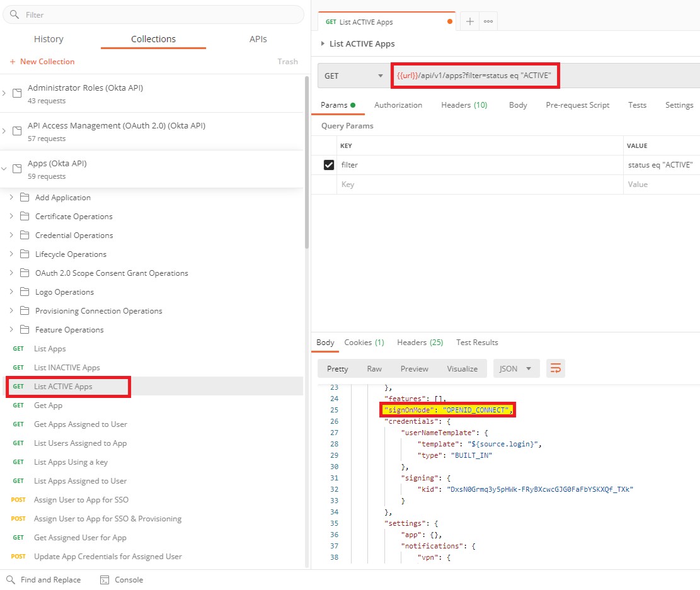Open the tab options ellipsis menu
This screenshot has width=700, height=590.
click(488, 21)
